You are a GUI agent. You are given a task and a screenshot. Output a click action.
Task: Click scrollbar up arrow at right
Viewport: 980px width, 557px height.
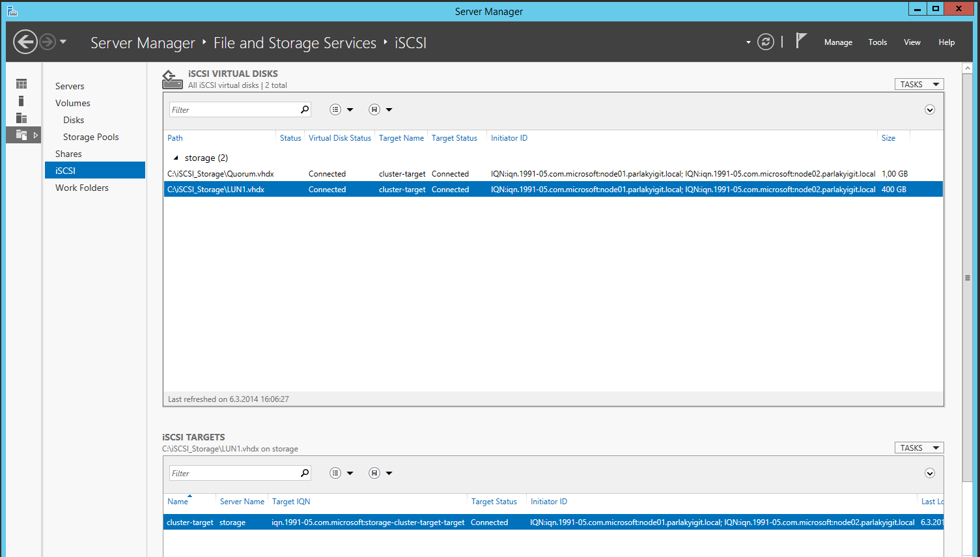(968, 68)
